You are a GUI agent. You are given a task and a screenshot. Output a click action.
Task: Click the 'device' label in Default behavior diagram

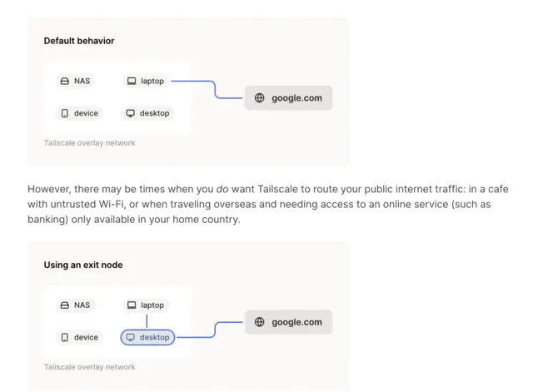(x=86, y=113)
